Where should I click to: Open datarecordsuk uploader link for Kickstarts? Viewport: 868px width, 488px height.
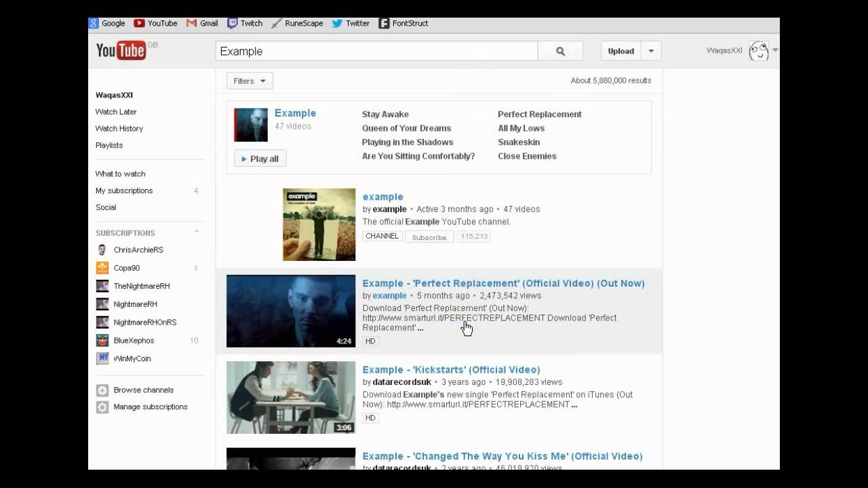point(402,382)
